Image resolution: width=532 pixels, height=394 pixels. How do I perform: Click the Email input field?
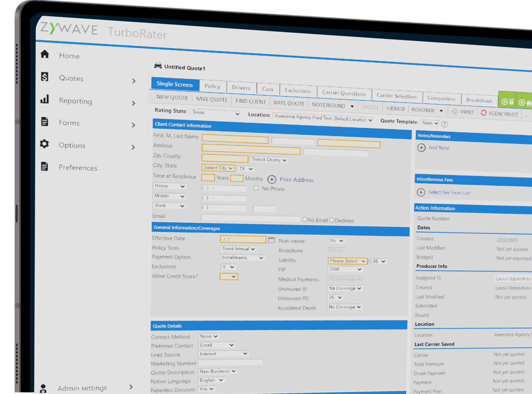click(x=250, y=218)
